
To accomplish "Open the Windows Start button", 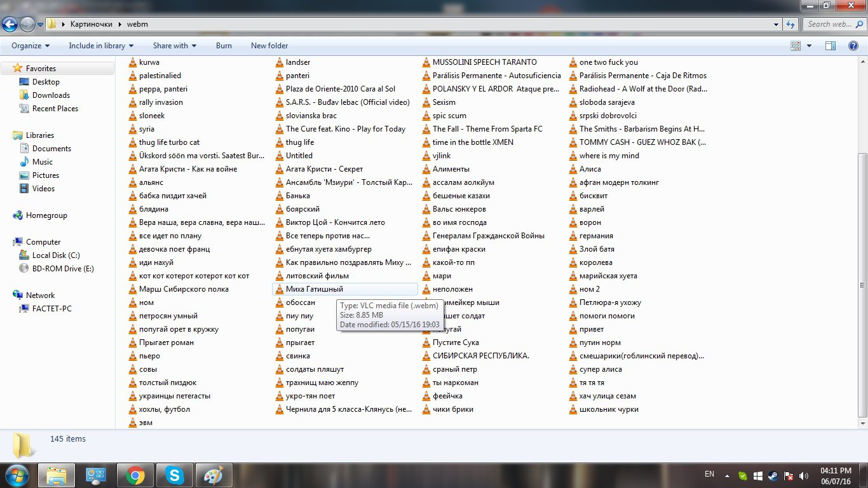I will click(16, 475).
